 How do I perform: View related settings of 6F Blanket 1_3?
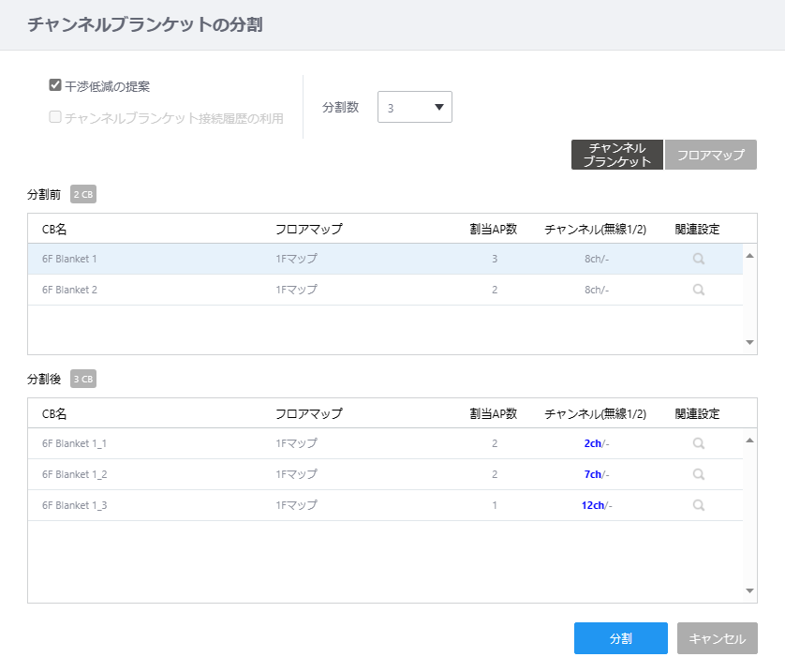tap(699, 506)
